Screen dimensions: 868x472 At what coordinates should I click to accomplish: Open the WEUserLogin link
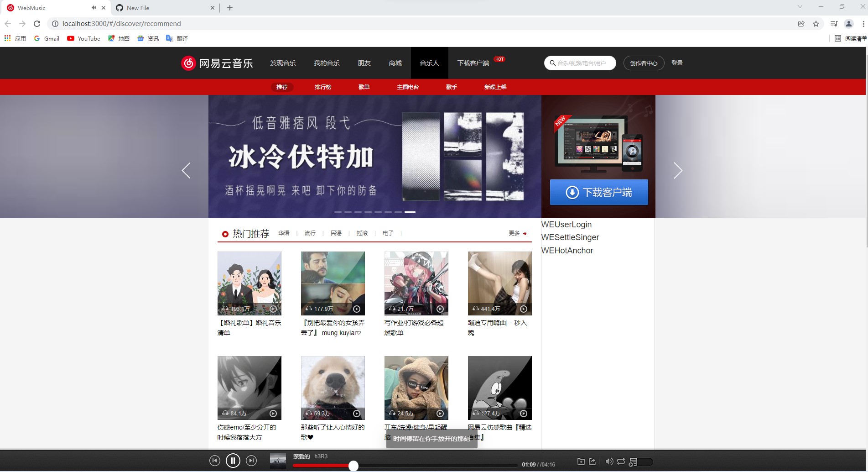click(566, 225)
